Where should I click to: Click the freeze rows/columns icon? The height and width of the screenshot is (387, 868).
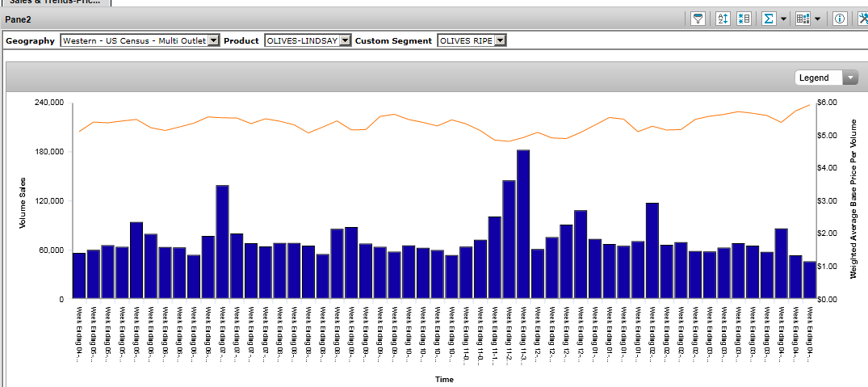pos(744,19)
